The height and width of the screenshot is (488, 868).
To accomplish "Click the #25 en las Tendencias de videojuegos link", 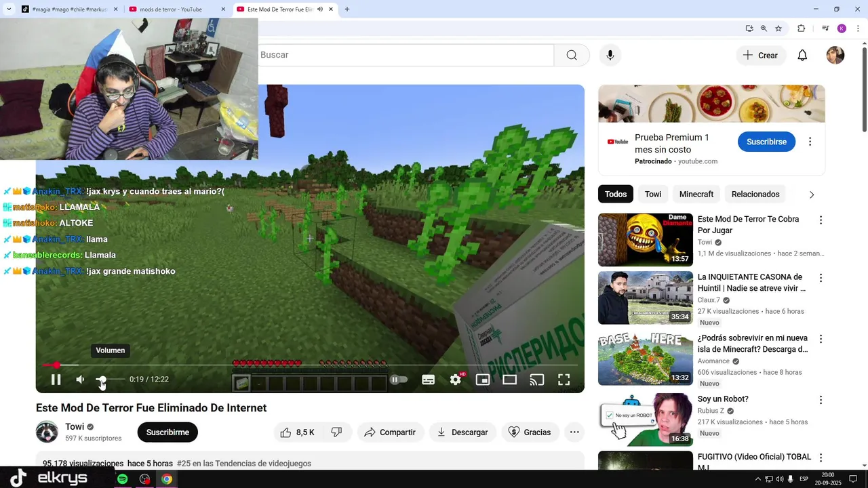I will coord(244,464).
